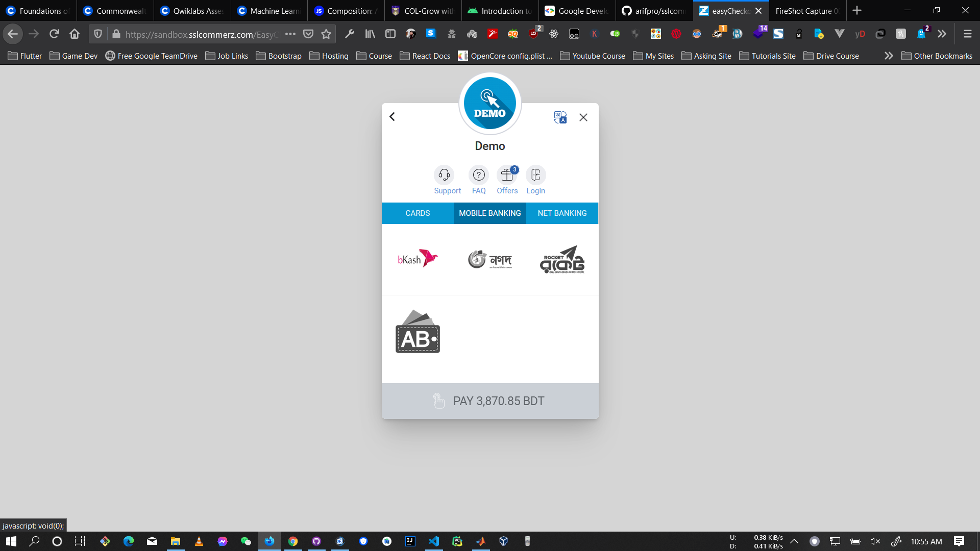Choose the Nagad mobile banking logo
This screenshot has height=551, width=980.
pos(490,259)
